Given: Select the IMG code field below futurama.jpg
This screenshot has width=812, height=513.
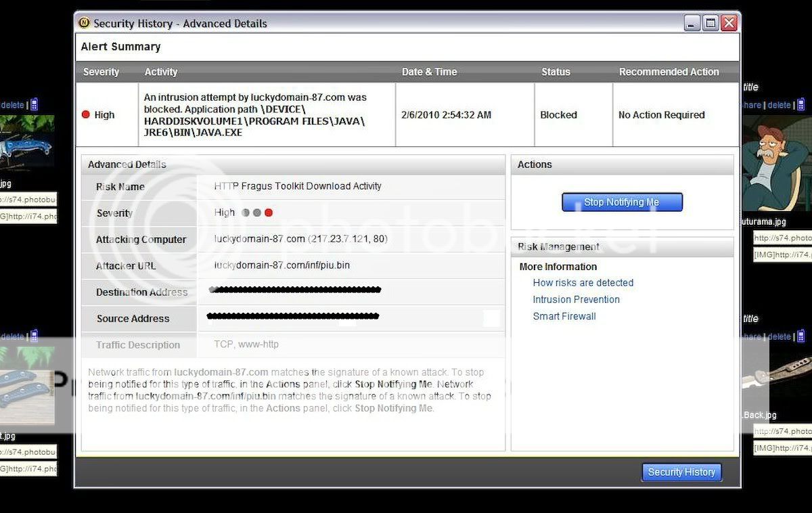Looking at the screenshot, I should point(783,254).
